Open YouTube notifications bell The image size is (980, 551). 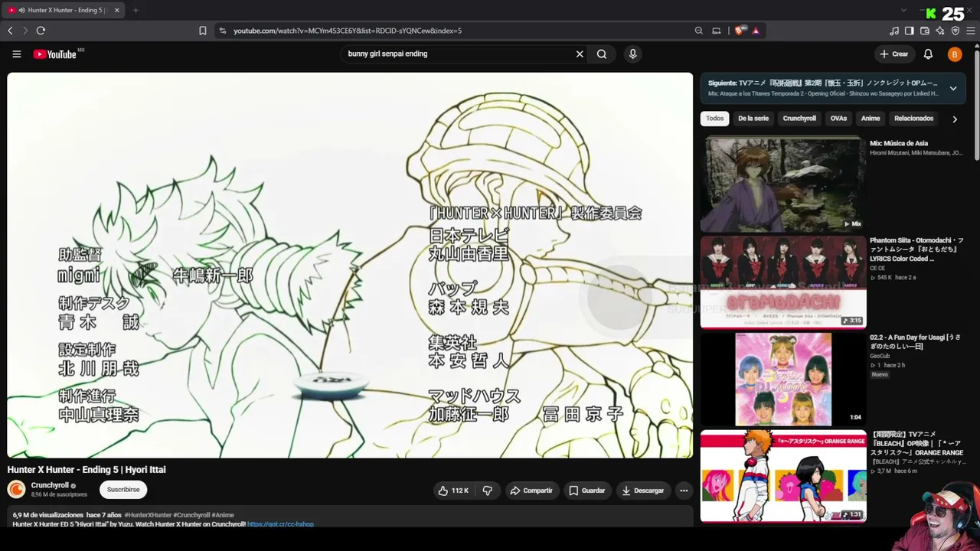coord(928,54)
